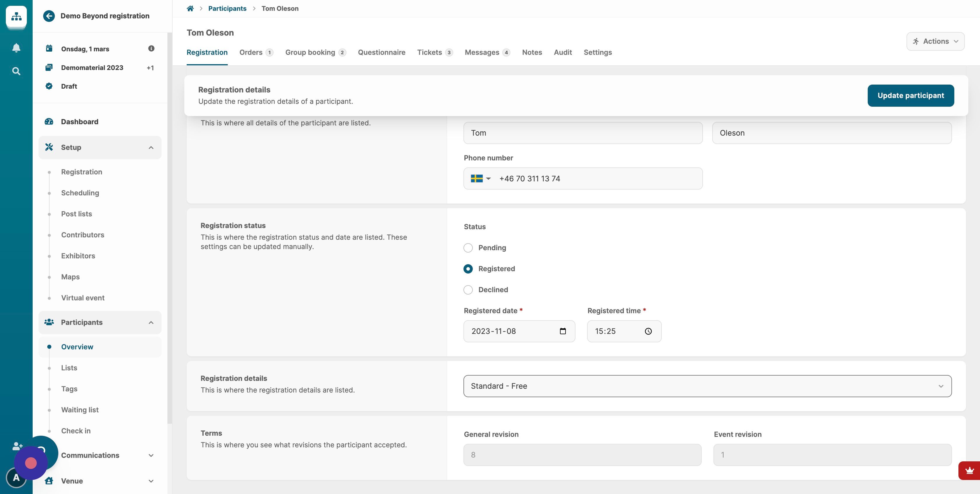Screen dimensions: 980x494
Task: Click info icon next to Onsdag, 1 mars
Action: pyautogui.click(x=151, y=49)
